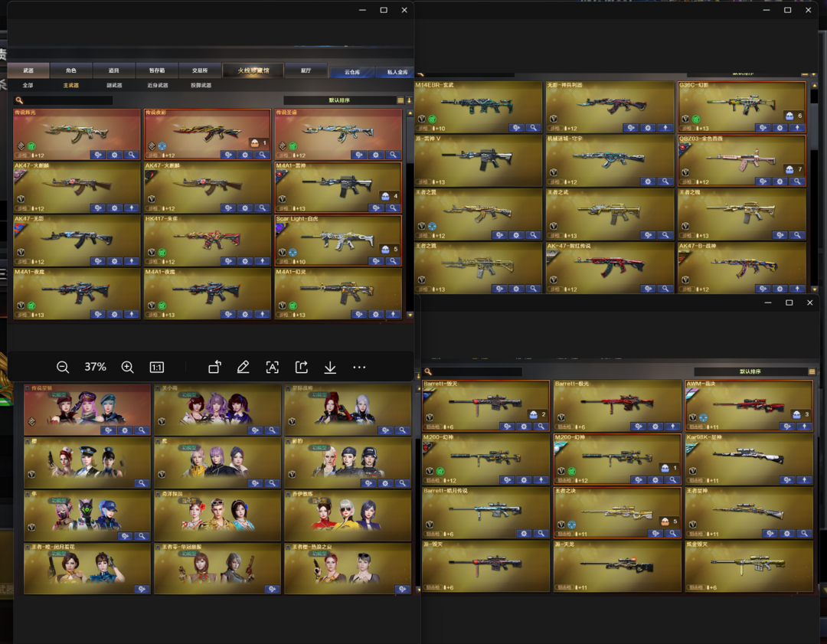Select the 副武器 filter
Image resolution: width=827 pixels, height=644 pixels.
pyautogui.click(x=114, y=86)
